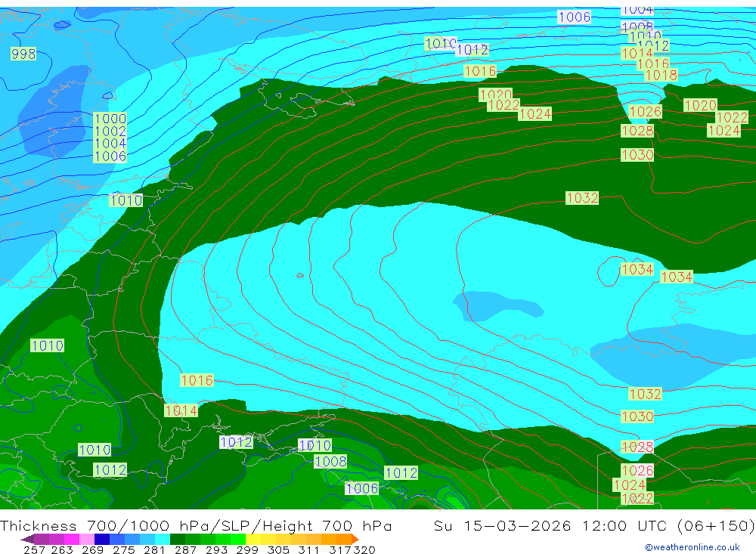Select the legend value 299
756x554 pixels.
coord(247,549)
